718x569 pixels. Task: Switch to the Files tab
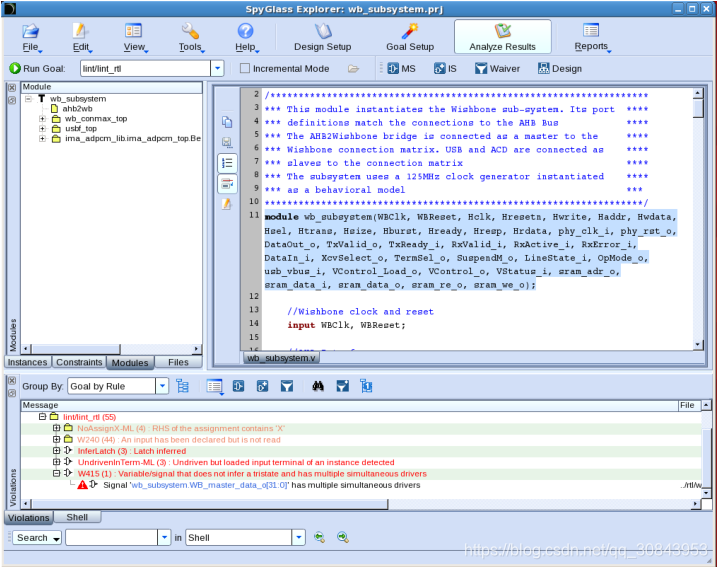pyautogui.click(x=178, y=362)
